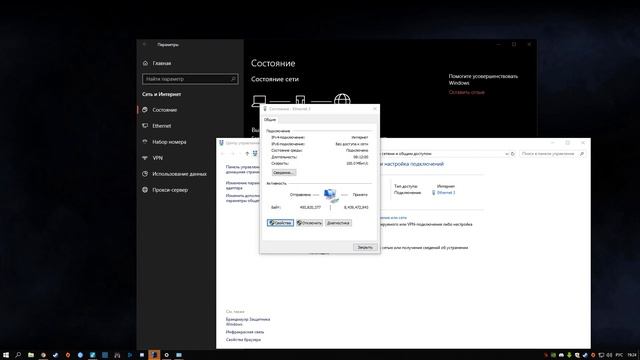Click the taskbar clock

coord(631,355)
